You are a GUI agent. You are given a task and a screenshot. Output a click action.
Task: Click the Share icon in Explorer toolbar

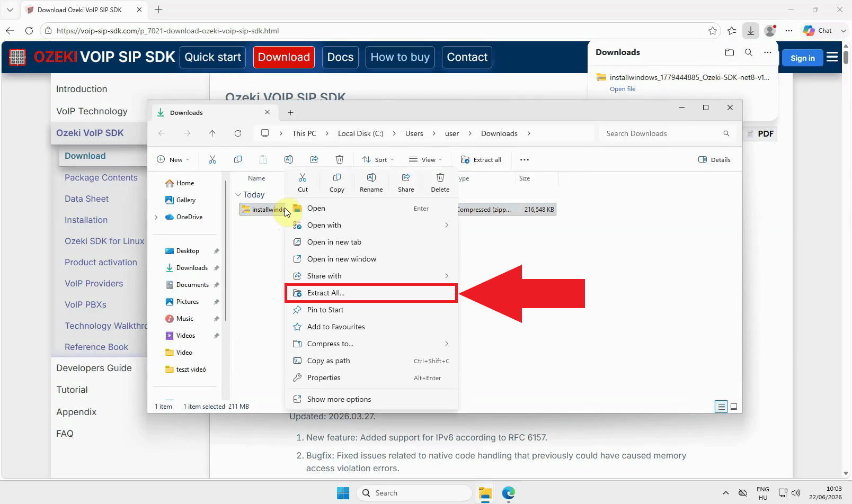click(x=314, y=159)
